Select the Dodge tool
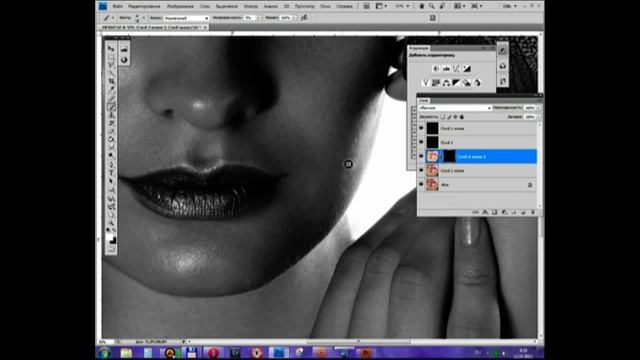The height and width of the screenshot is (360, 640). pos(111,156)
